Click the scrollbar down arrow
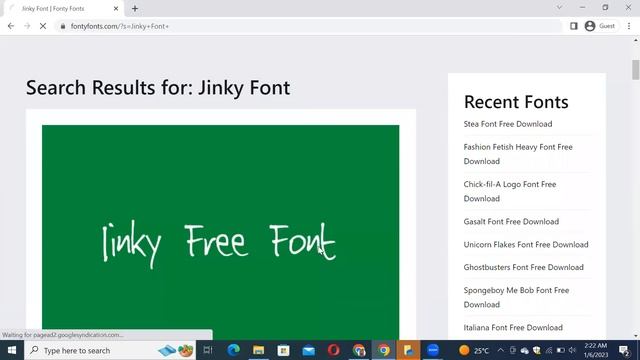This screenshot has width=640, height=360. point(636,336)
